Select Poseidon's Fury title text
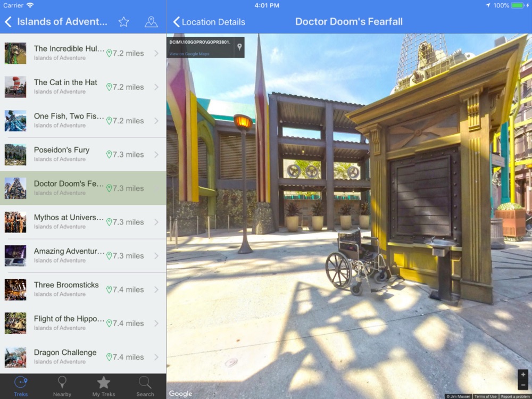532x399 pixels. [x=62, y=150]
